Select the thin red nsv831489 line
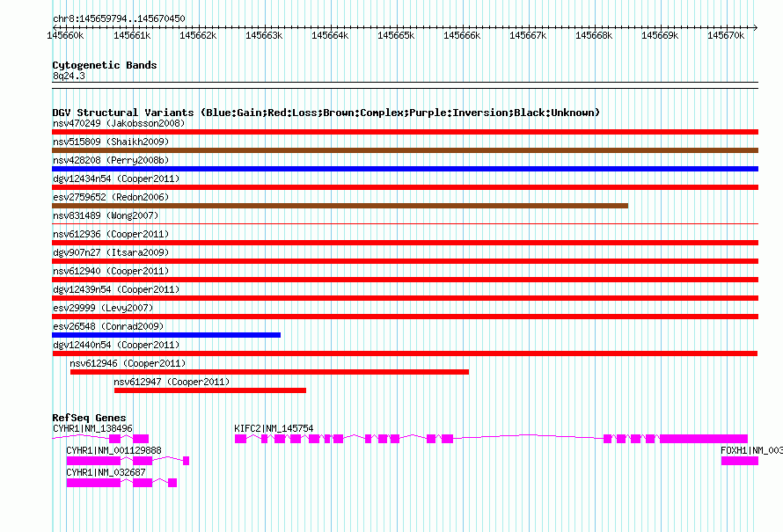783x532 pixels. [x=405, y=223]
